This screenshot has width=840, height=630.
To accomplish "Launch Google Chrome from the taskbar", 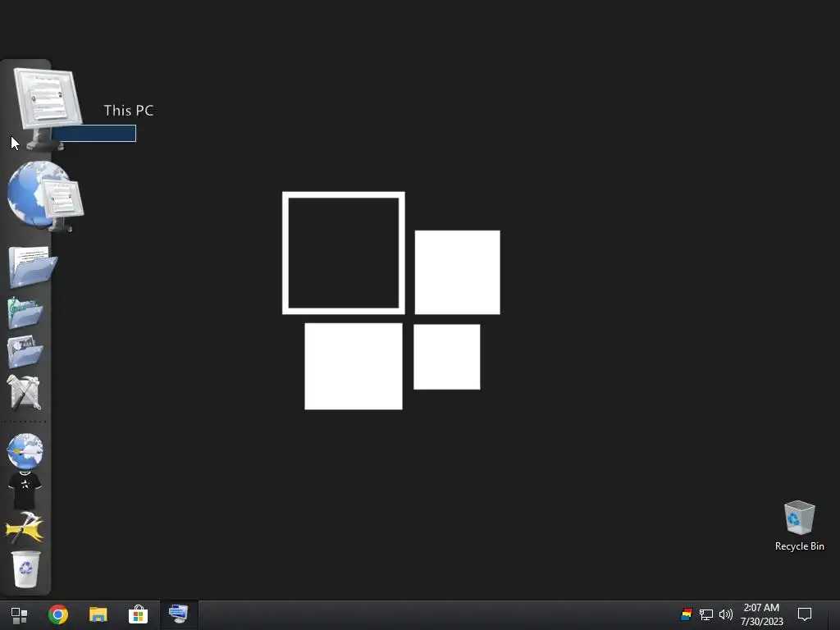I will coord(58,614).
